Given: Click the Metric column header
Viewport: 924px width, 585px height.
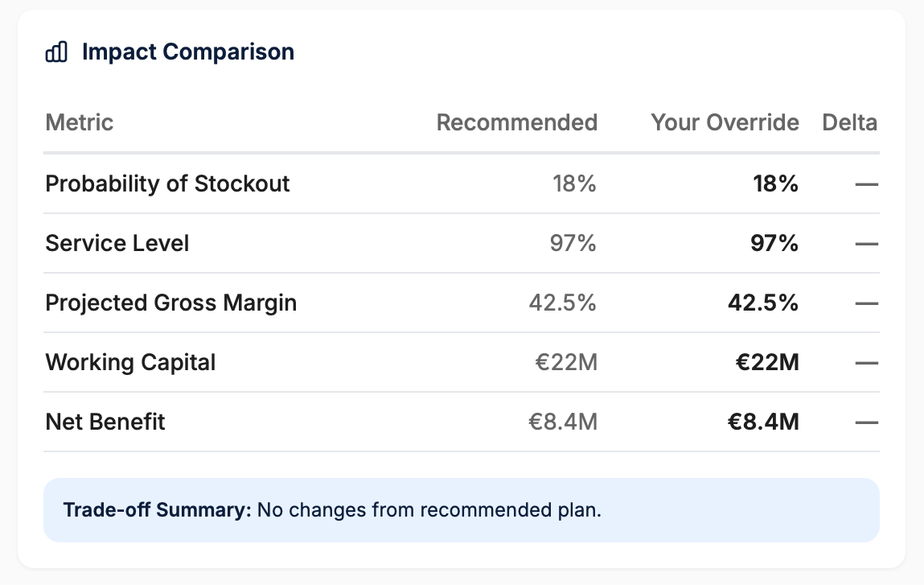Looking at the screenshot, I should click(80, 122).
